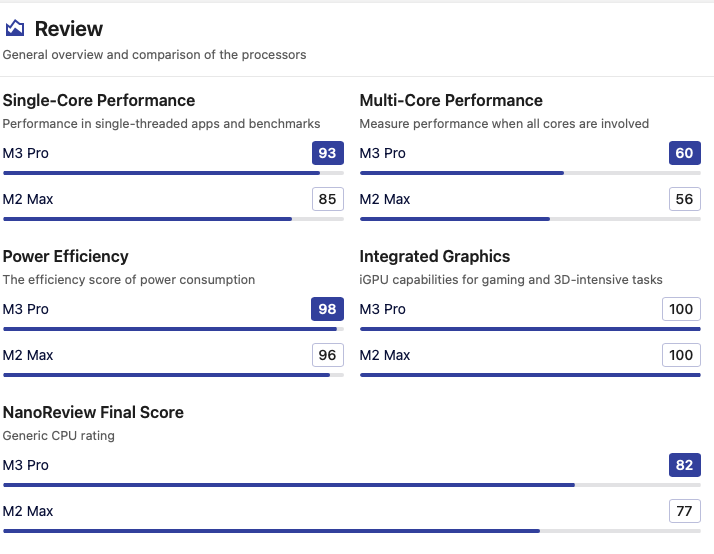Click M2 Max multi-core performance bar
The width and height of the screenshot is (714, 554).
[455, 219]
